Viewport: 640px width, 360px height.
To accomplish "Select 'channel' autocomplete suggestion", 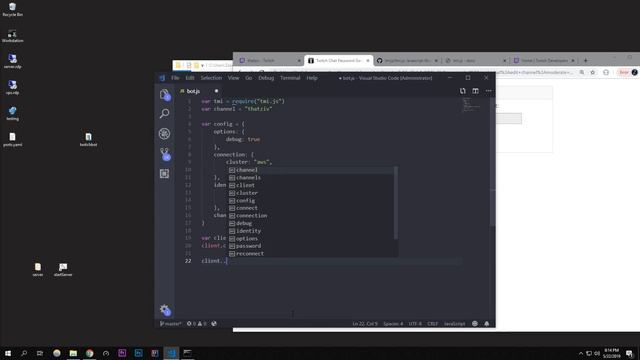I will [x=313, y=170].
